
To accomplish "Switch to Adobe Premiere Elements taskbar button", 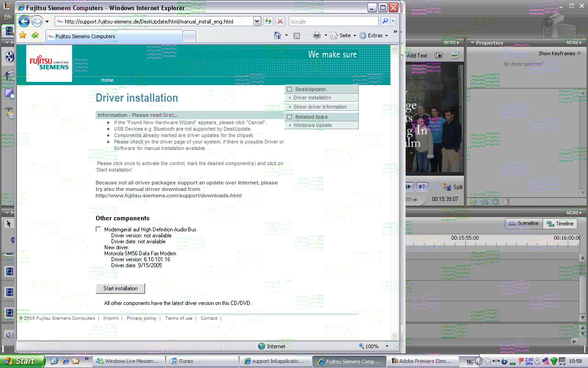I will point(424,361).
